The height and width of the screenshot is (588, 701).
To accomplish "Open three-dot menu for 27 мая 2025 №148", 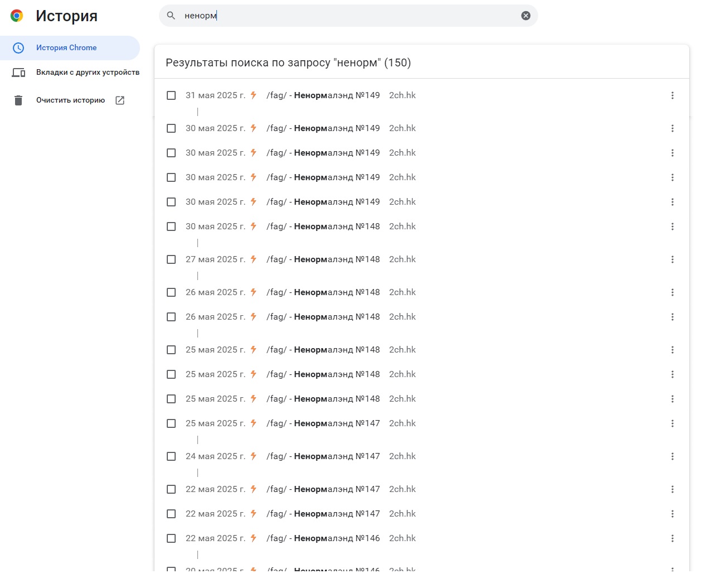I will click(x=673, y=259).
